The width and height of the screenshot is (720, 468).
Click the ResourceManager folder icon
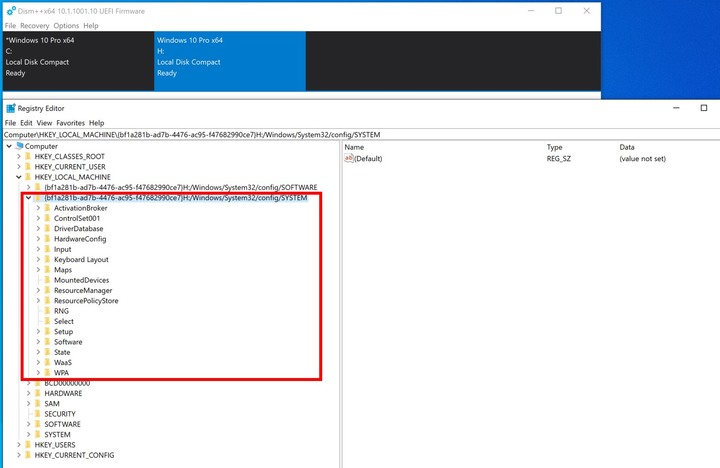47,290
